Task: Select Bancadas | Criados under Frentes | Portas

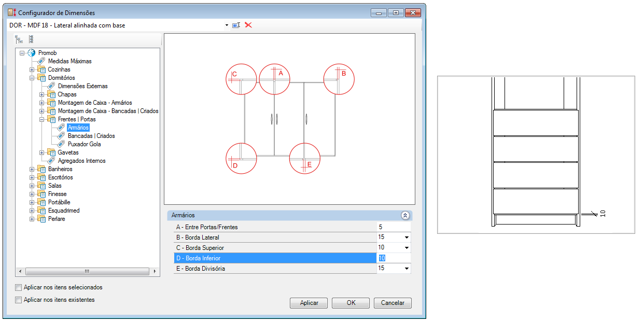Action: click(91, 136)
